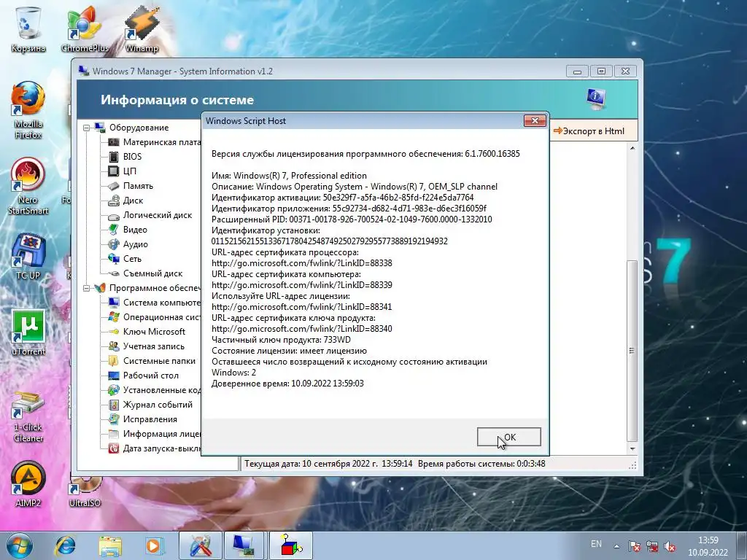Viewport: 747px width, 560px height.
Task: Select the Системные папки folder icon
Action: click(113, 361)
